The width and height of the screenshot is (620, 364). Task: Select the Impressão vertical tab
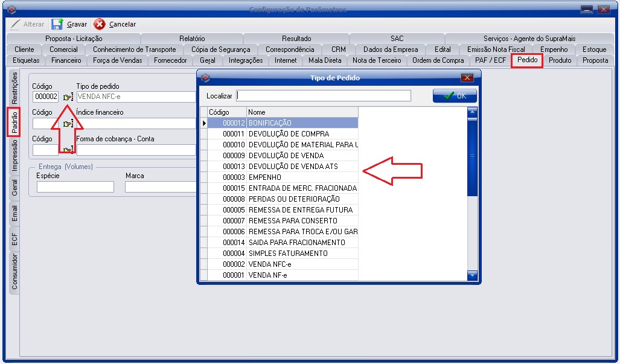pyautogui.click(x=14, y=157)
